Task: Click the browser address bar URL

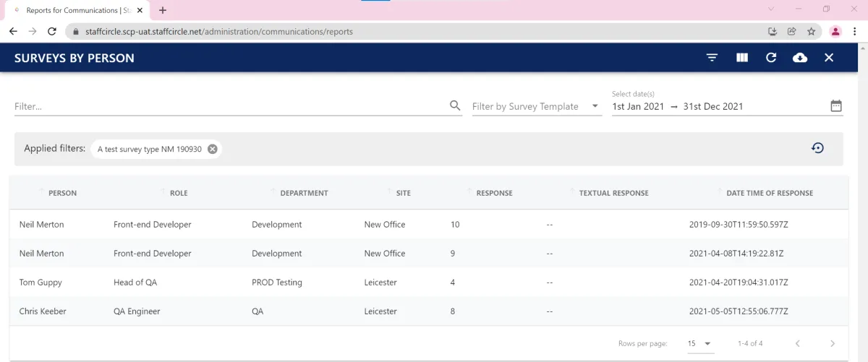Action: tap(219, 32)
